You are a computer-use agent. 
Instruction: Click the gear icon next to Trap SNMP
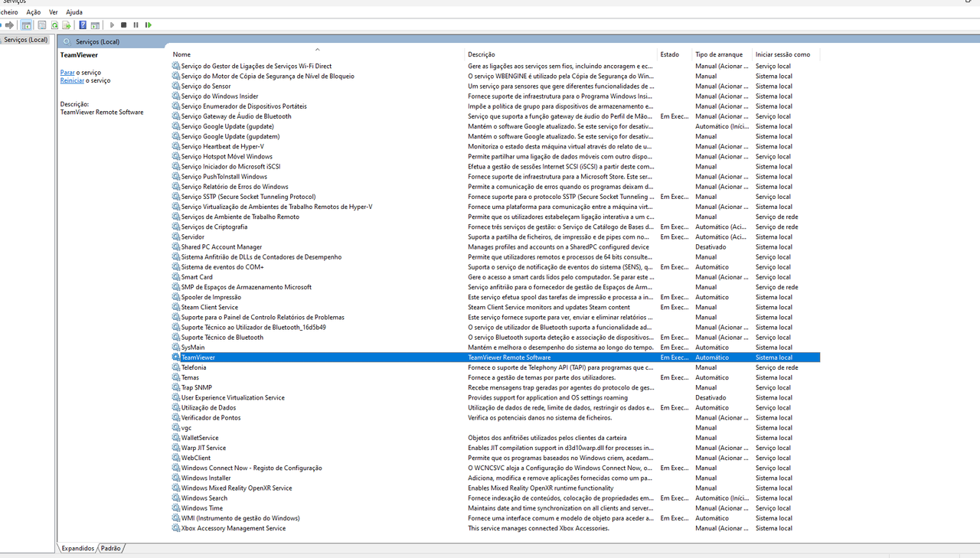click(x=176, y=387)
